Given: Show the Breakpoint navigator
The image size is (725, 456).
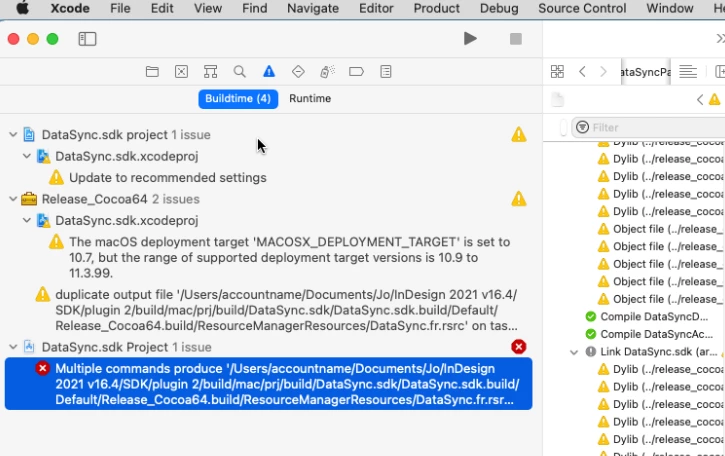Looking at the screenshot, I should click(356, 72).
